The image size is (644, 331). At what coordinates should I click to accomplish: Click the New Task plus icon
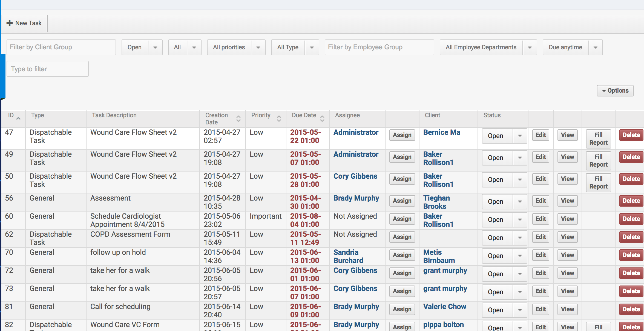coord(10,23)
